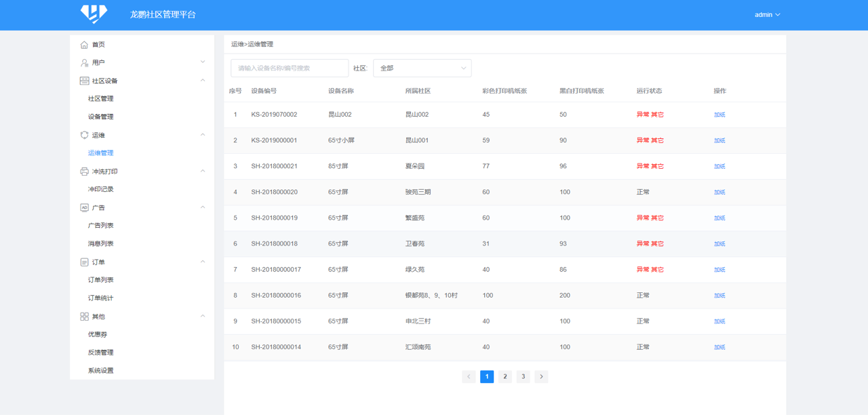Click the order icon beside 订单
Viewport: 868px width, 415px height.
pyautogui.click(x=84, y=262)
